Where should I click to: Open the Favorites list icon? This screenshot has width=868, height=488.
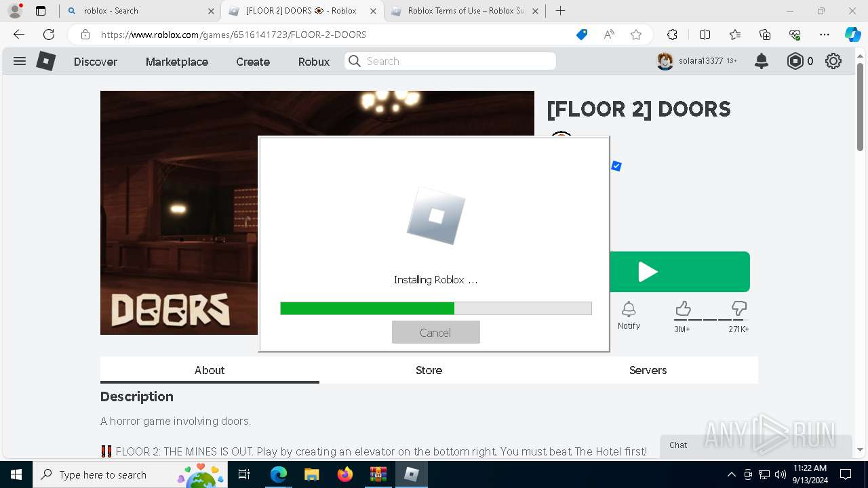(x=735, y=35)
